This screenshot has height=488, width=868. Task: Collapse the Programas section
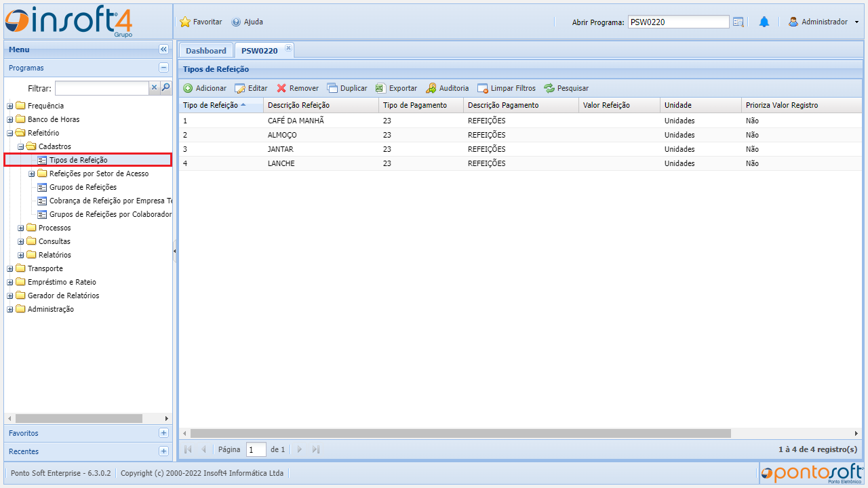163,68
